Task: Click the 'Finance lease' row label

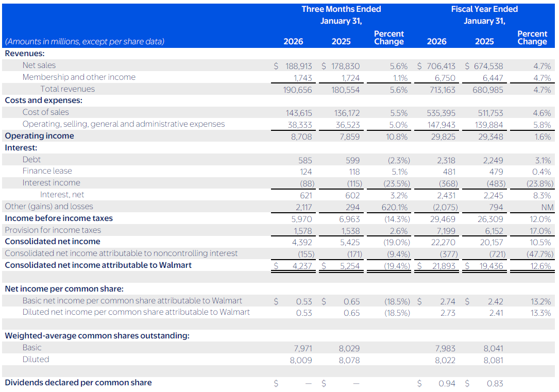Action: [47, 171]
